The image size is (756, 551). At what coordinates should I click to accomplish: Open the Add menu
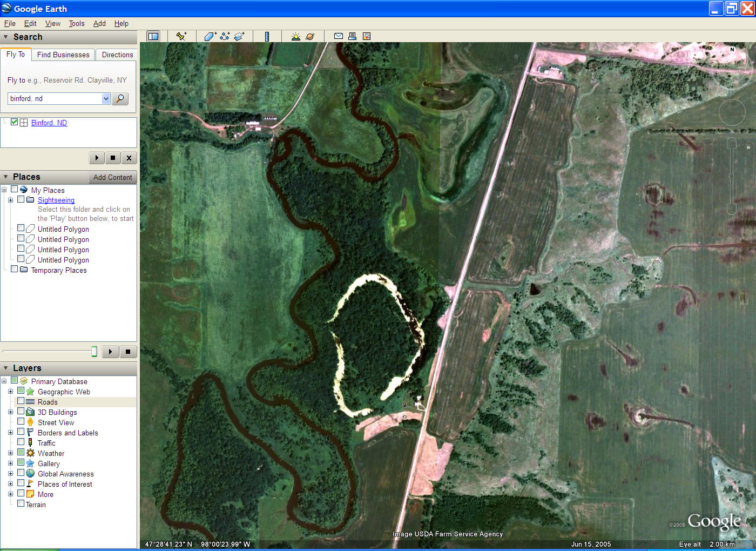[99, 23]
